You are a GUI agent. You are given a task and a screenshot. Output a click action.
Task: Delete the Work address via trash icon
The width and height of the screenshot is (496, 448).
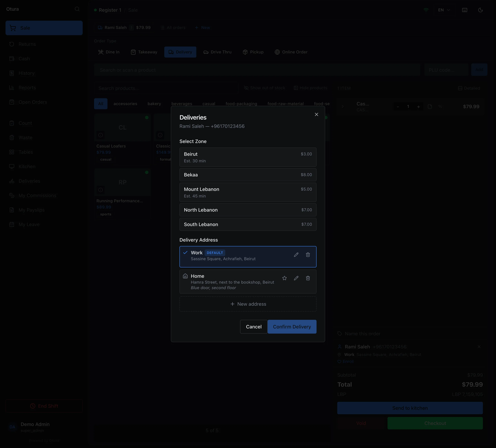tap(308, 255)
